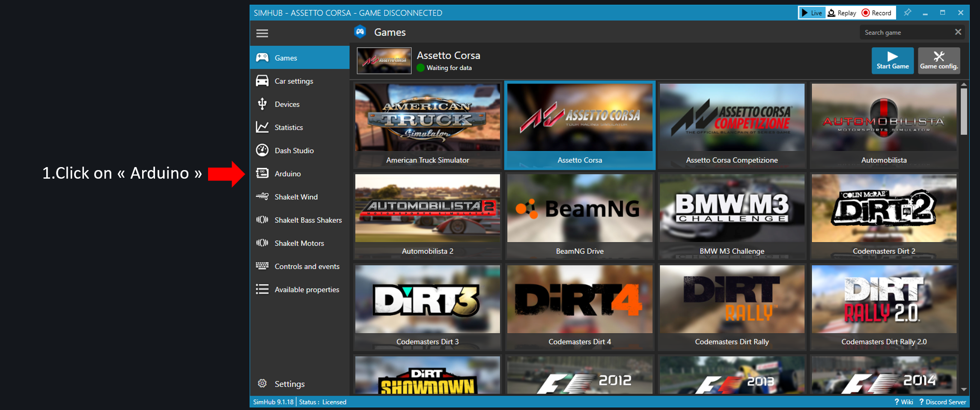
Task: Pin the window with pin icon
Action: pyautogui.click(x=907, y=13)
